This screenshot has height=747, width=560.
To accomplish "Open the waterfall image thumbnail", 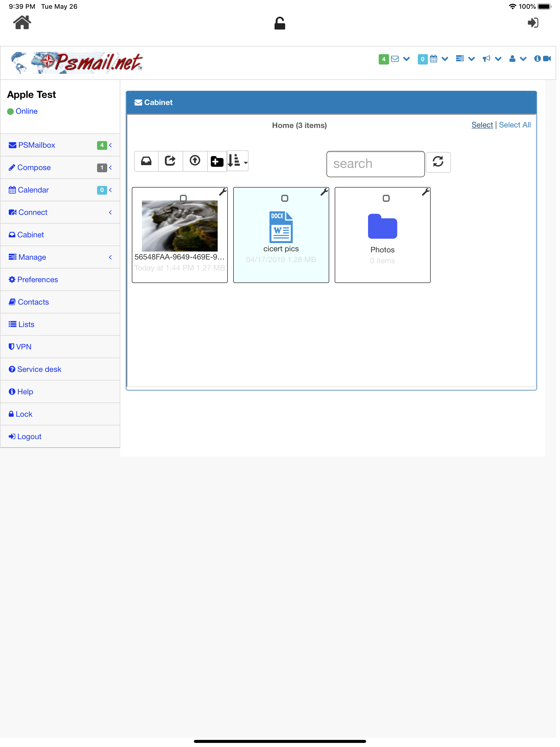I will 179,226.
